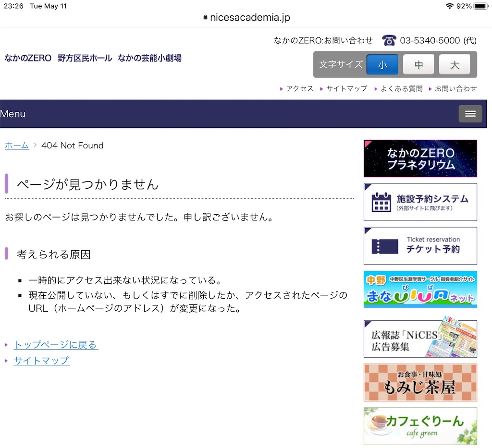The height and width of the screenshot is (448, 492).
Task: Click the lock icon in address bar
Action: point(205,17)
